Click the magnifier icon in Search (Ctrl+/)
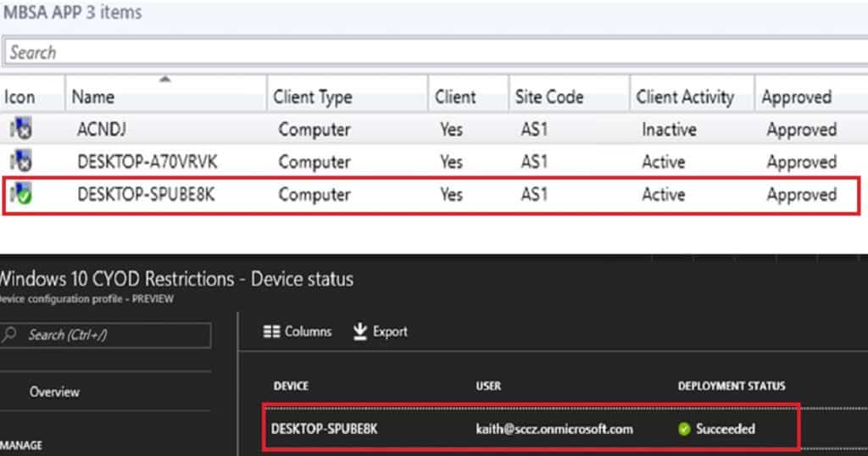This screenshot has width=868, height=456. coord(11,335)
